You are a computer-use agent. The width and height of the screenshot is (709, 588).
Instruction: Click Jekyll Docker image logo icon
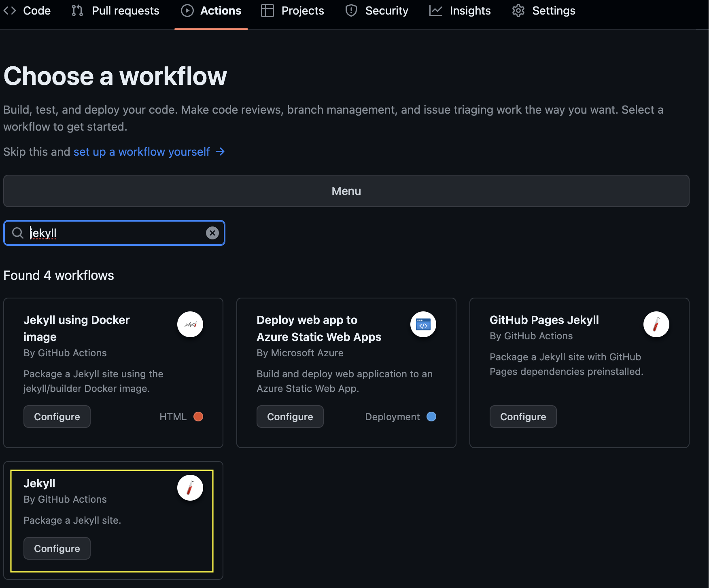(x=190, y=324)
